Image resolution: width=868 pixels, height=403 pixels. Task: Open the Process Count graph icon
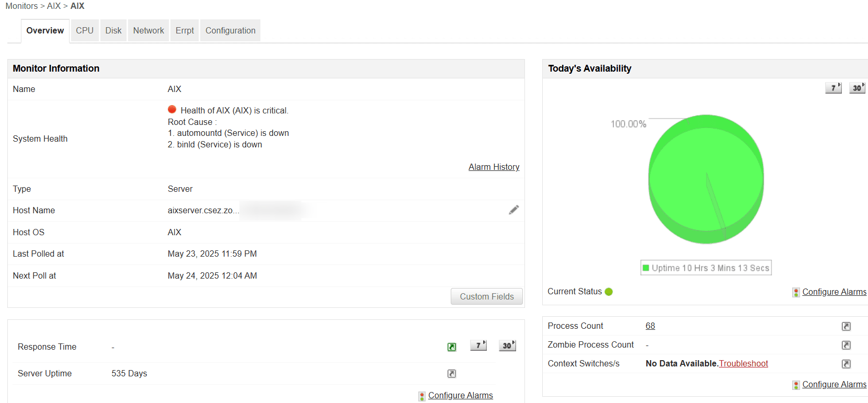[847, 326]
